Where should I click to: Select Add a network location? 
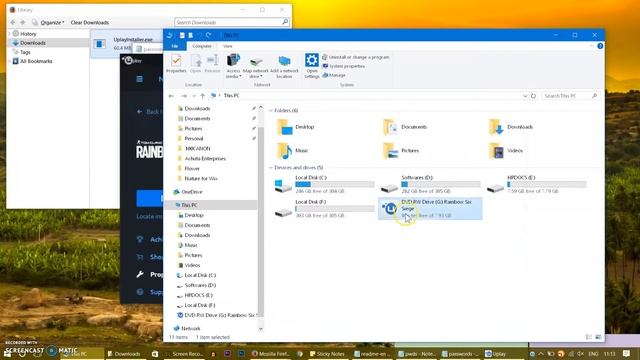284,66
